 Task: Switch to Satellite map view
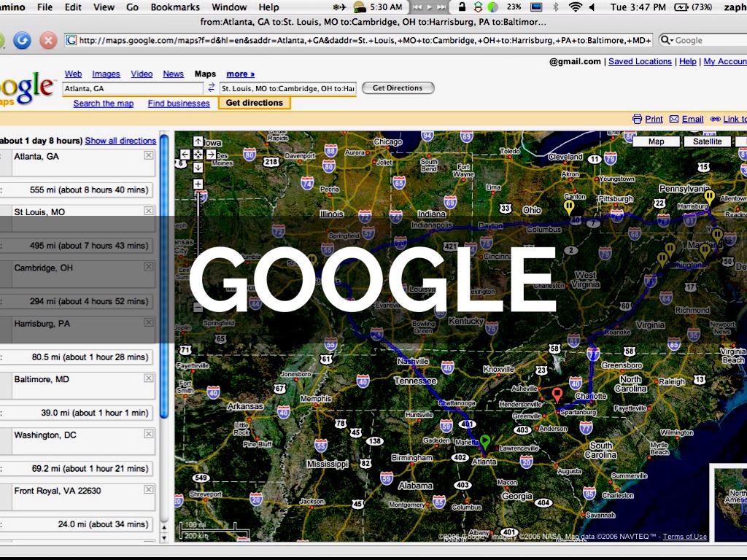tap(707, 141)
